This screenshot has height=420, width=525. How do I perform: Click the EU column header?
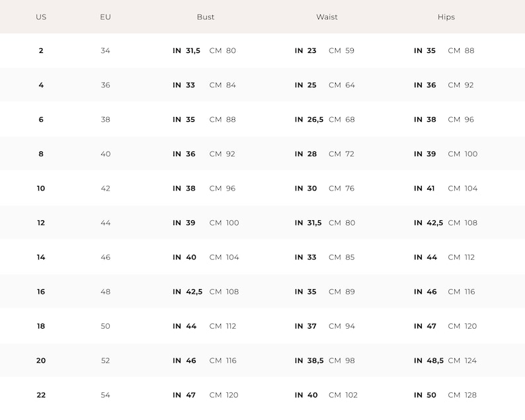[105, 17]
